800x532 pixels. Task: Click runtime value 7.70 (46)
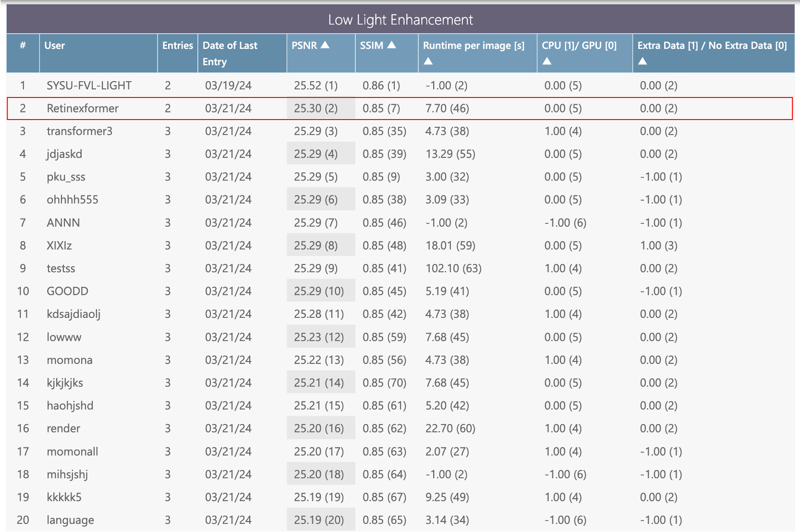click(448, 109)
